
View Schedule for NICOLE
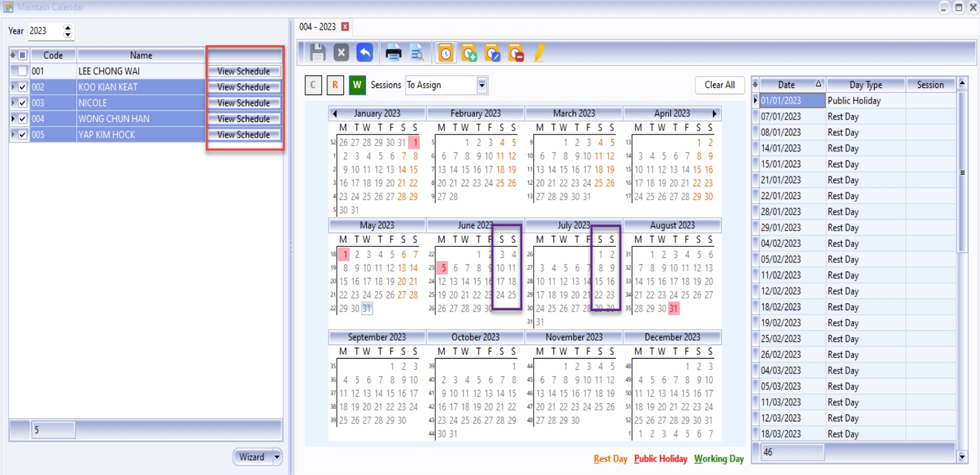(244, 103)
